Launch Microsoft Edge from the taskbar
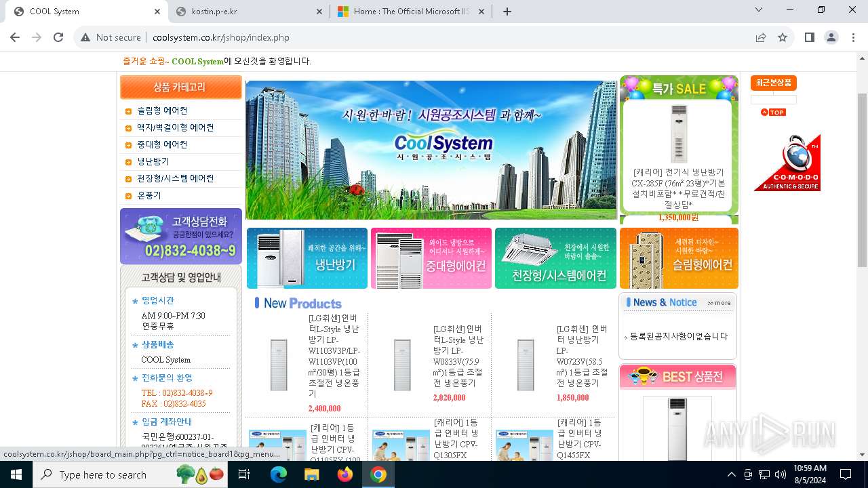Screen dimensions: 868x488 click(x=279, y=474)
